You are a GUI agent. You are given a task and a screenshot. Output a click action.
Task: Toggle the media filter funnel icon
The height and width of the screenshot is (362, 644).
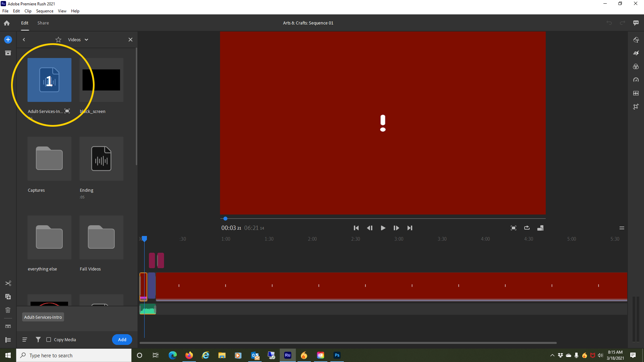(x=38, y=340)
